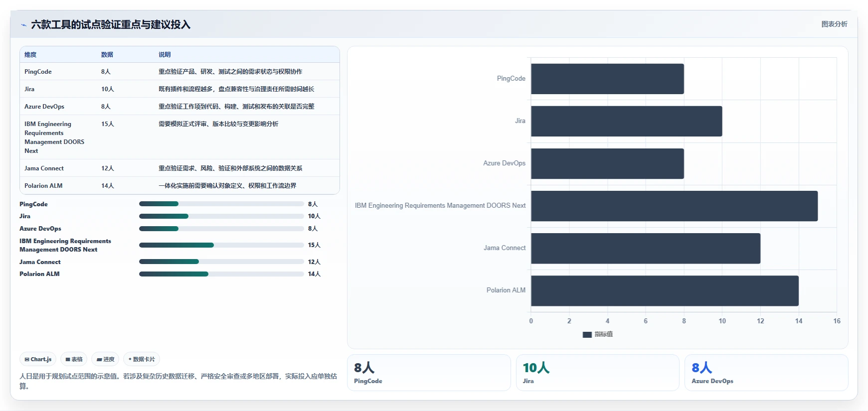Click the 数据 column header
868x411 pixels.
pyautogui.click(x=107, y=55)
